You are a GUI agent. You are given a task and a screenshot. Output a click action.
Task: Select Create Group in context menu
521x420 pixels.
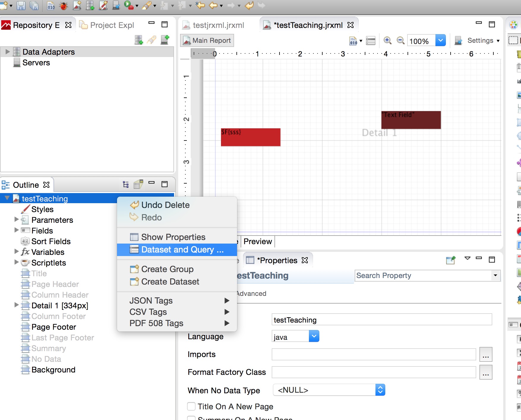177,269
